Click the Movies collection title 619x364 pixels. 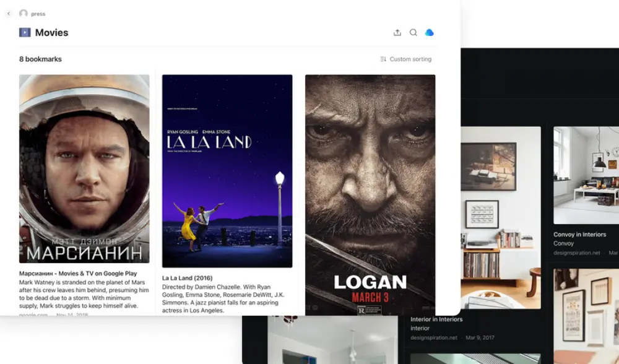52,33
